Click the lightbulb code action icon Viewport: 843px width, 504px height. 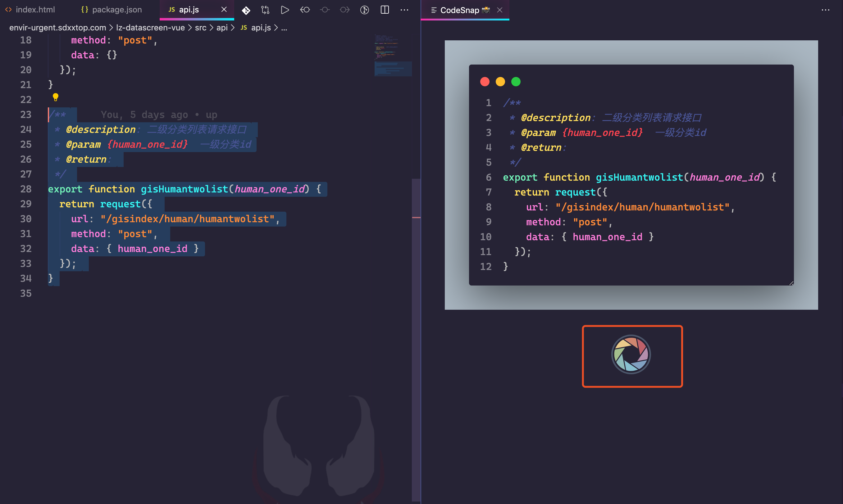pyautogui.click(x=56, y=97)
